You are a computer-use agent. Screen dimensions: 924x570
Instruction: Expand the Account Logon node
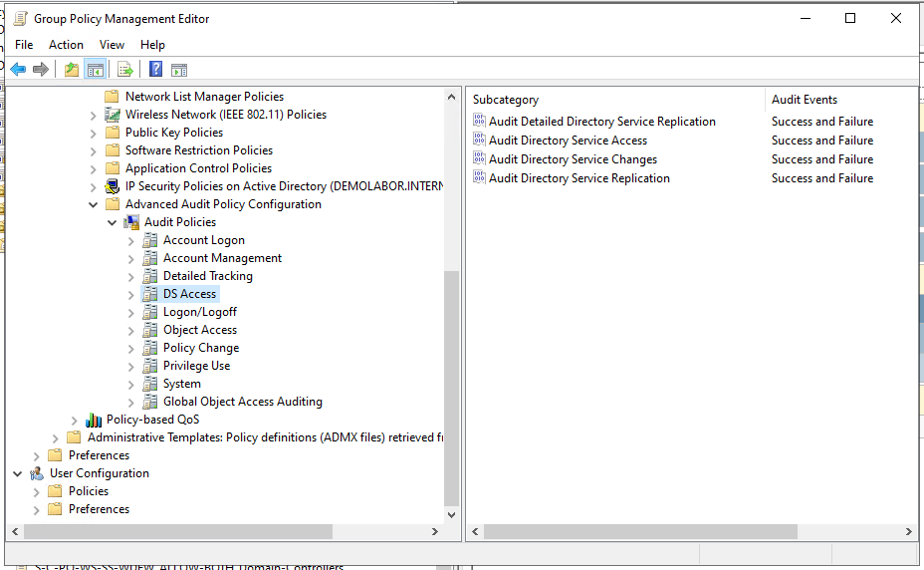click(130, 240)
